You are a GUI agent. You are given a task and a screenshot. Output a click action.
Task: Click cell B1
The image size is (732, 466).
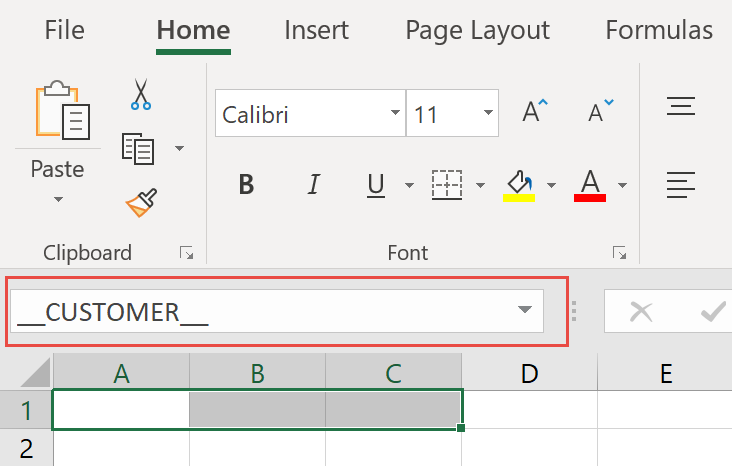coord(258,410)
